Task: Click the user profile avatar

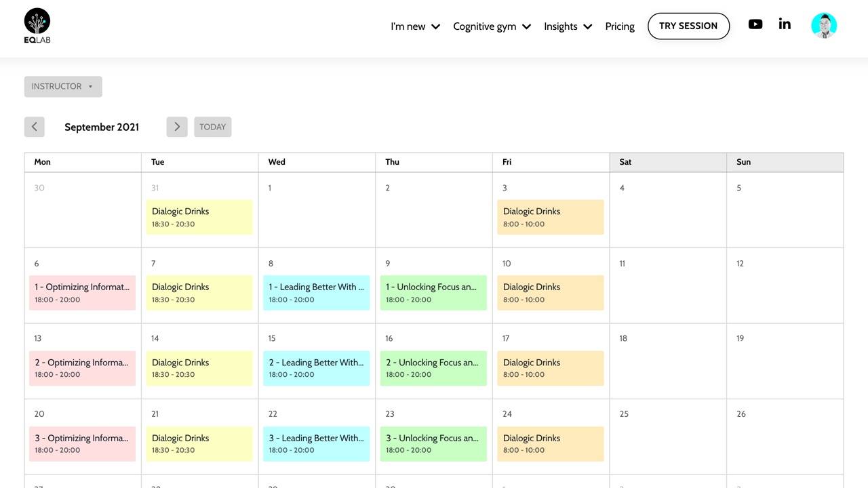Action: point(824,26)
